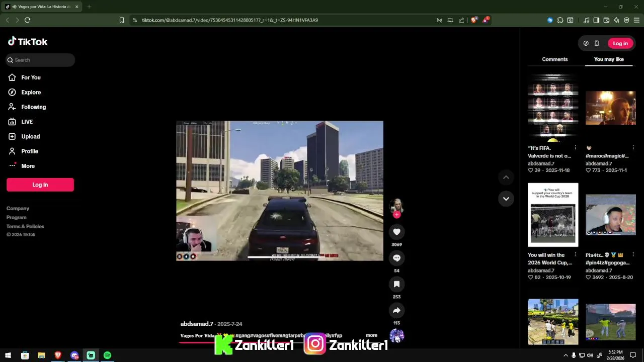Screen dimensions: 644x362
Task: Expand the Terms & Policies section
Action: (25, 226)
